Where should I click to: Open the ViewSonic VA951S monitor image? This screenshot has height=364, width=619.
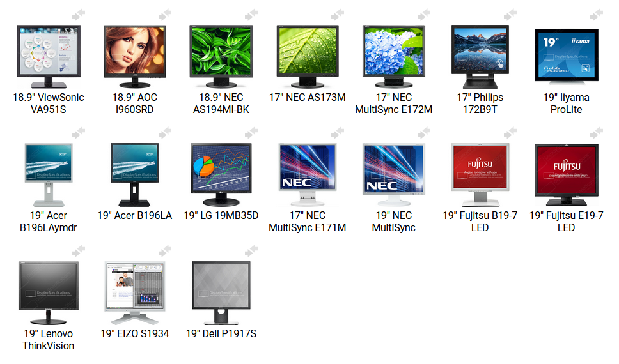tap(49, 56)
